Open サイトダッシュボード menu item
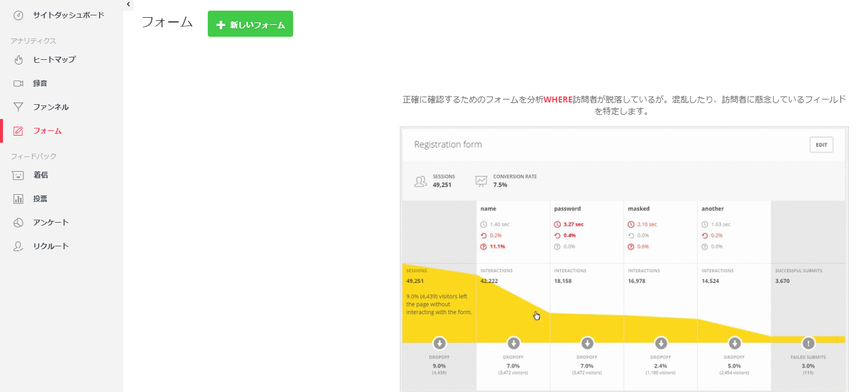868x392 pixels. 69,15
